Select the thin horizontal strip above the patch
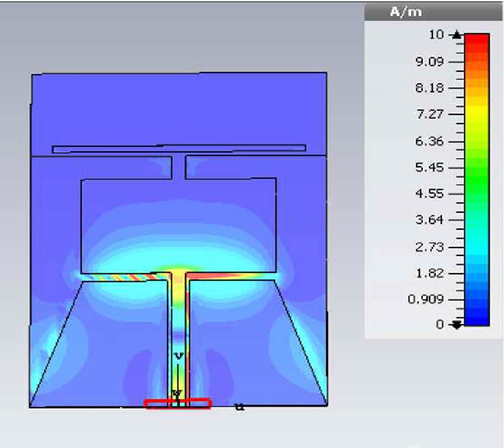 click(179, 148)
